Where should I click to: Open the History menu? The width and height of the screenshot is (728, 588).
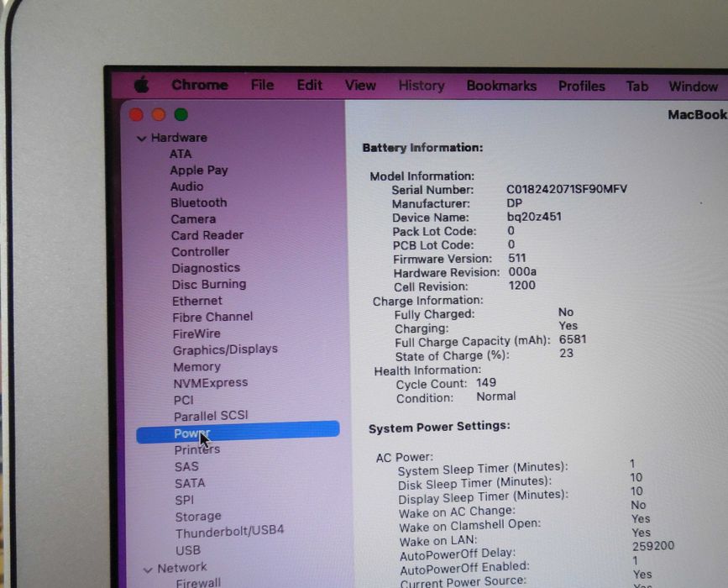[x=422, y=86]
